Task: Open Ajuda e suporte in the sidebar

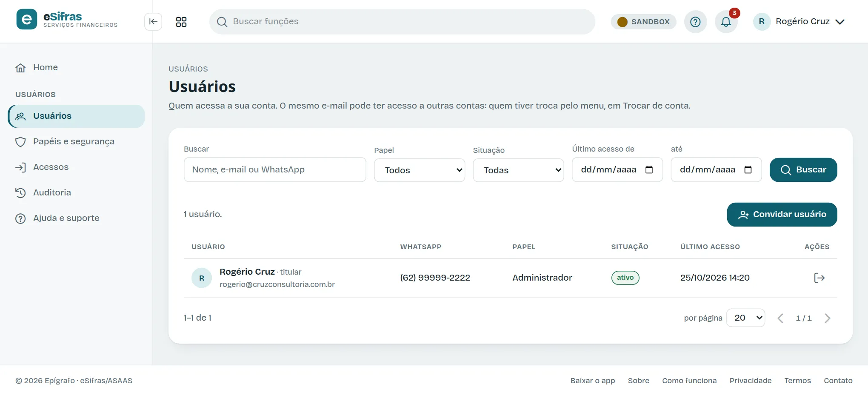Action: coord(76,218)
